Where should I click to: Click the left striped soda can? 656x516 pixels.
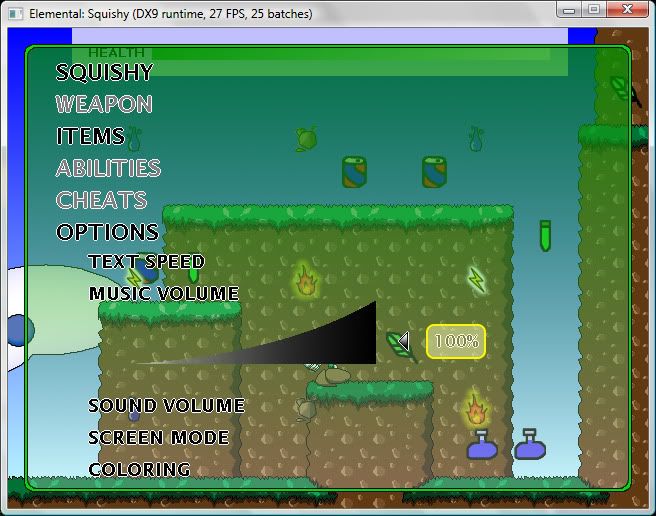pyautogui.click(x=354, y=172)
